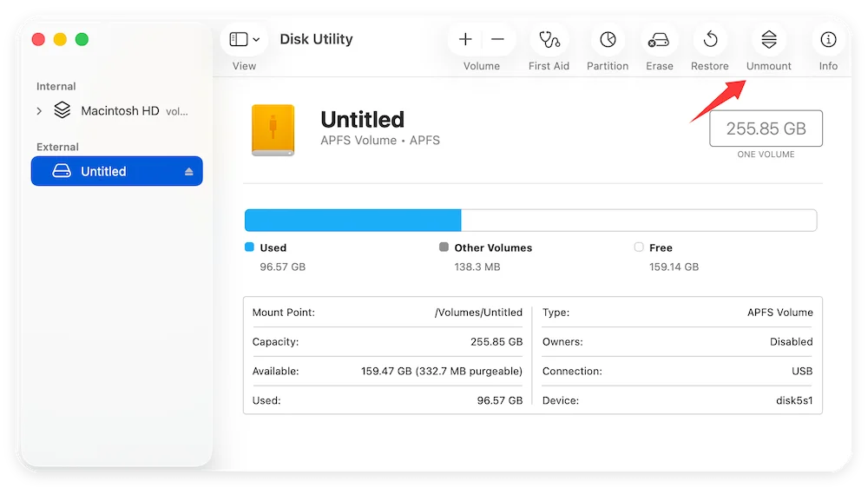This screenshot has height=488, width=868.
Task: Click the Restore arrow icon
Action: coord(710,39)
